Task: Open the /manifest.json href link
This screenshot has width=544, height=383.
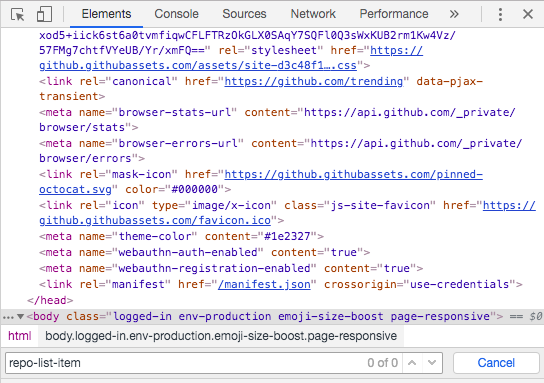Action: pyautogui.click(x=264, y=284)
